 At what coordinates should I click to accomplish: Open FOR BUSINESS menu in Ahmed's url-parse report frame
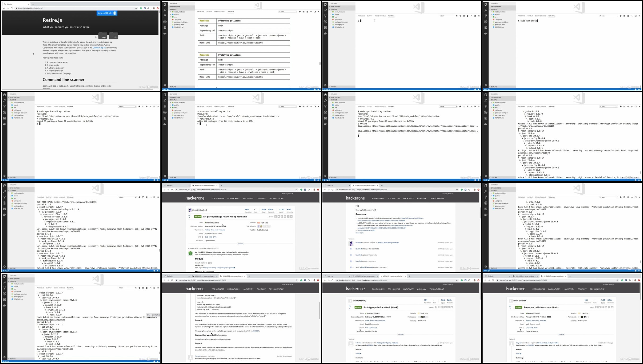(218, 199)
